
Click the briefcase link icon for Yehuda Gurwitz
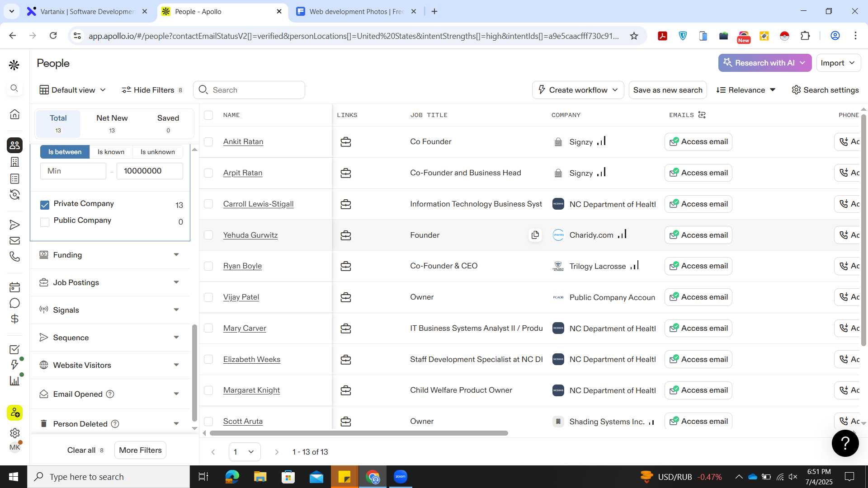click(346, 235)
